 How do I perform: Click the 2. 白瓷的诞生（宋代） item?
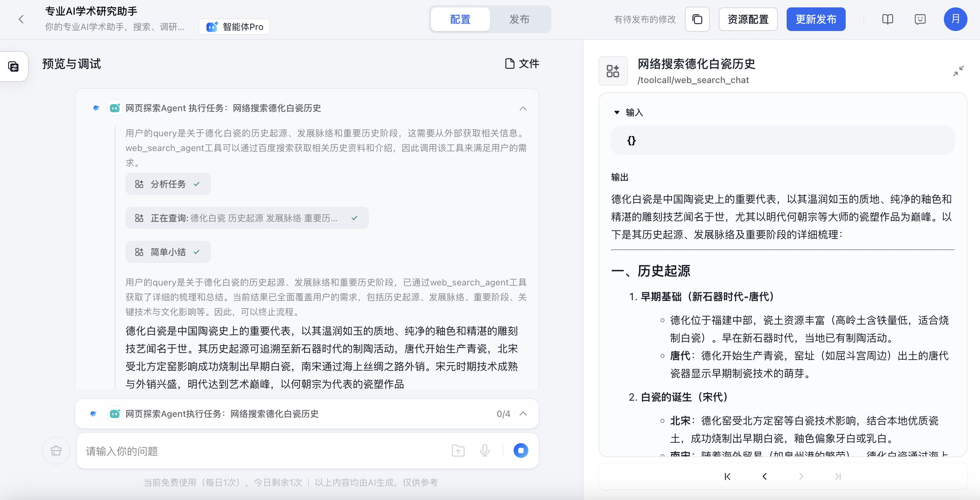pyautogui.click(x=678, y=397)
